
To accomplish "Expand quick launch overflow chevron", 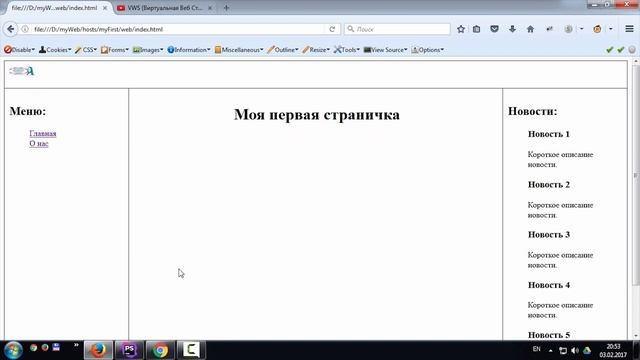I will click(76, 345).
